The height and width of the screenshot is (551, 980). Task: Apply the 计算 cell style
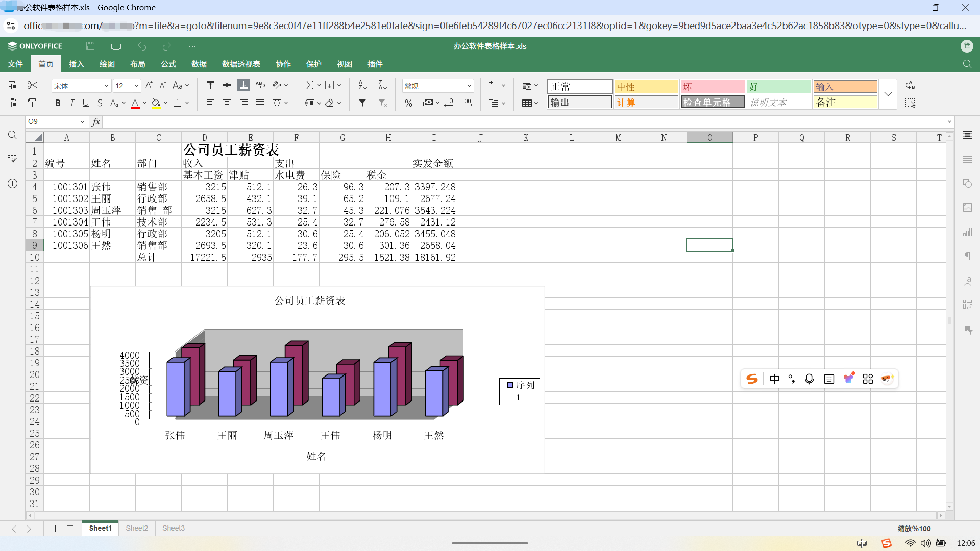click(646, 102)
